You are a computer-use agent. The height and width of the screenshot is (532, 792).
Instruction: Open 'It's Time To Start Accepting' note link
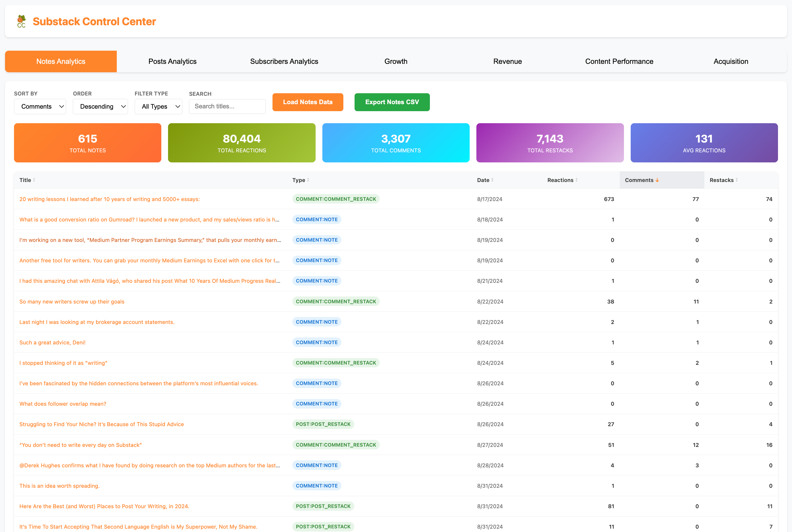click(x=138, y=527)
